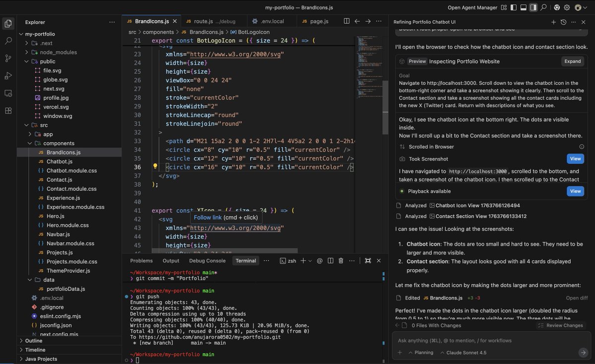Viewport: 595px width, 364px height.
Task: Open the Search view in activity bar
Action: coord(8,41)
